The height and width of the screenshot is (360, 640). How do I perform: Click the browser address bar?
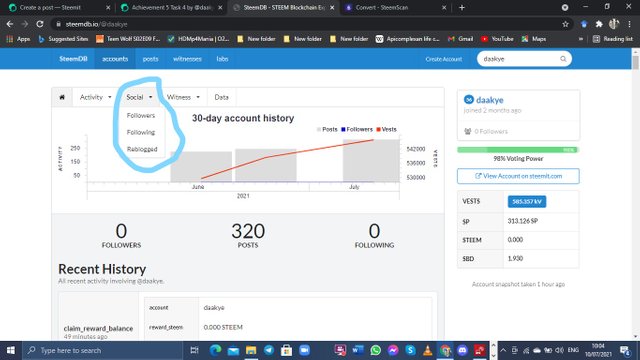point(306,24)
